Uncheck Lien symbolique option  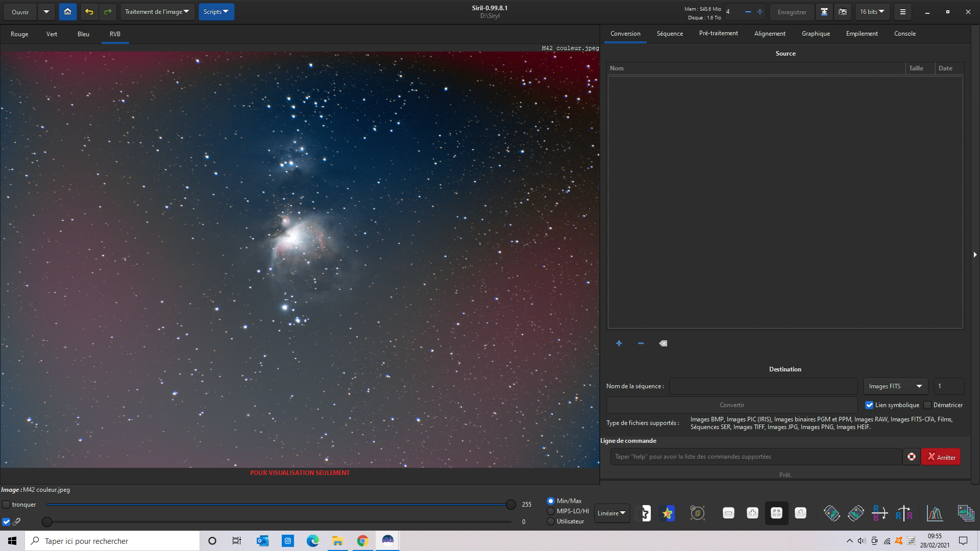(869, 405)
